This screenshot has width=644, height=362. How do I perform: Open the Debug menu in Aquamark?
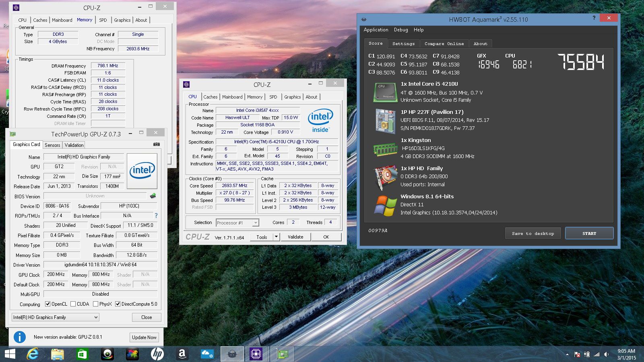(x=401, y=30)
